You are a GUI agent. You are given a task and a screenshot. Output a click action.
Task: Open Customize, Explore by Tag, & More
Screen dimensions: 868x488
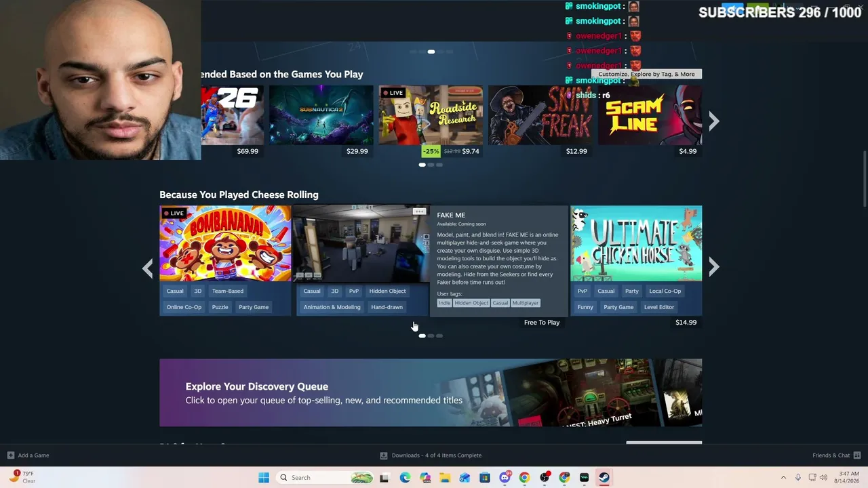point(646,74)
